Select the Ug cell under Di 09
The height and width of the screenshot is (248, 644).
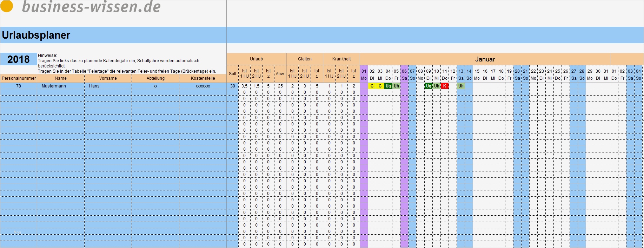tap(429, 86)
